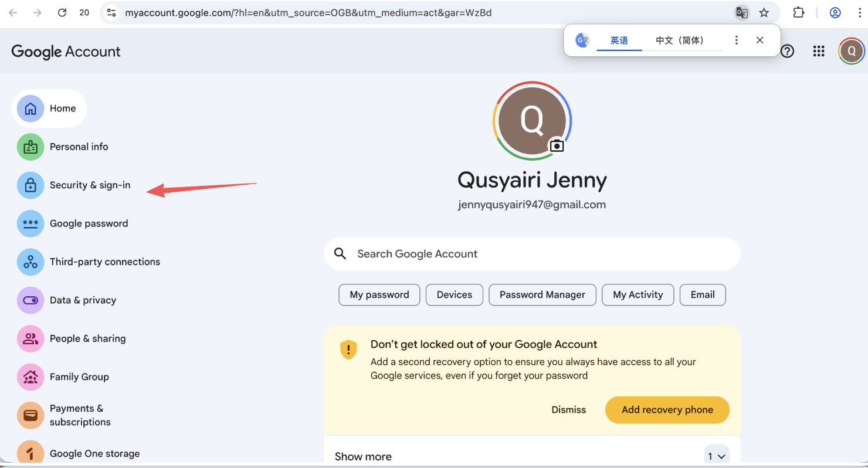Select the Third-party connections icon
Viewport: 868px width, 468px height.
click(x=30, y=262)
